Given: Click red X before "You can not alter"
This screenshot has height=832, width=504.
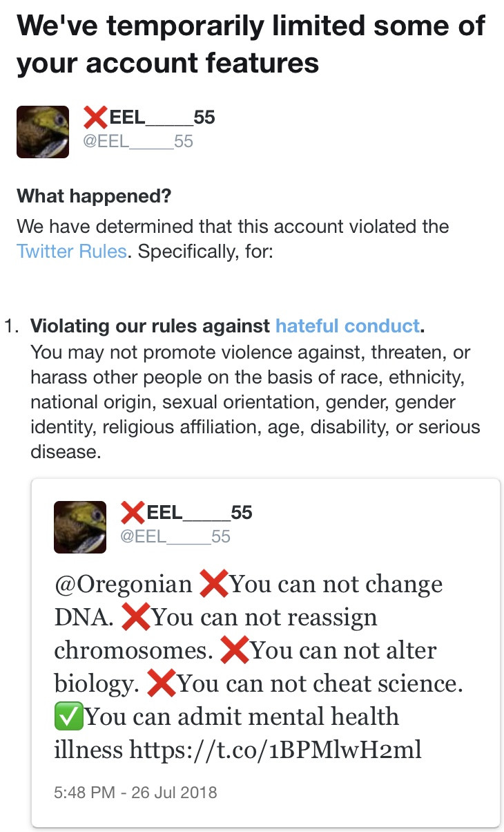Looking at the screenshot, I should (234, 650).
